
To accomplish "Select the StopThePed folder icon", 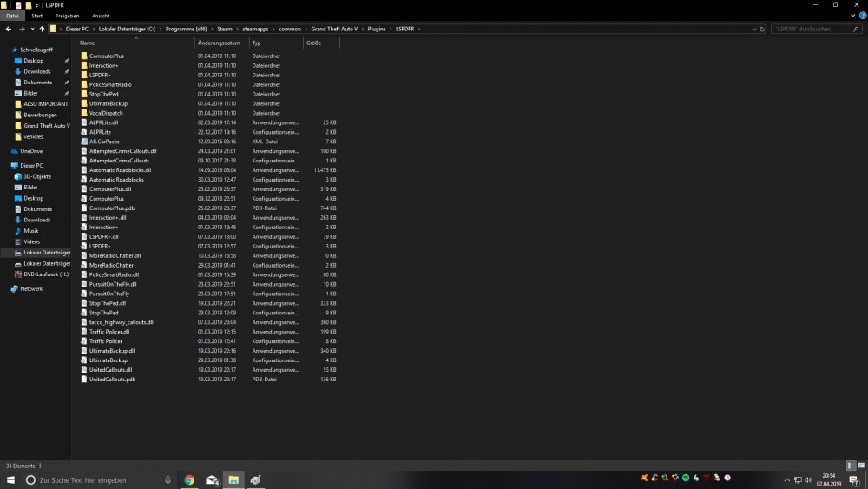I will click(84, 94).
